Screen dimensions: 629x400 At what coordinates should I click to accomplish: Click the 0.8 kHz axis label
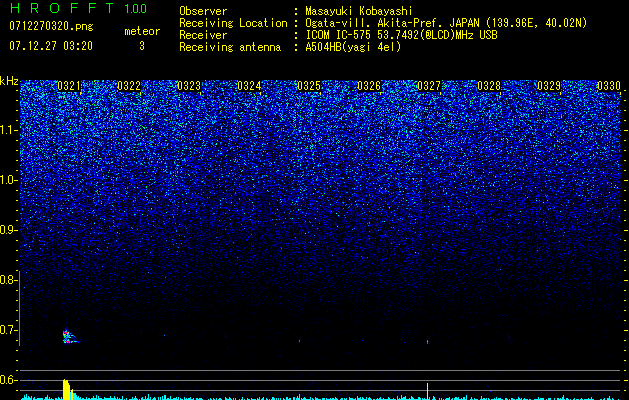pos(8,280)
